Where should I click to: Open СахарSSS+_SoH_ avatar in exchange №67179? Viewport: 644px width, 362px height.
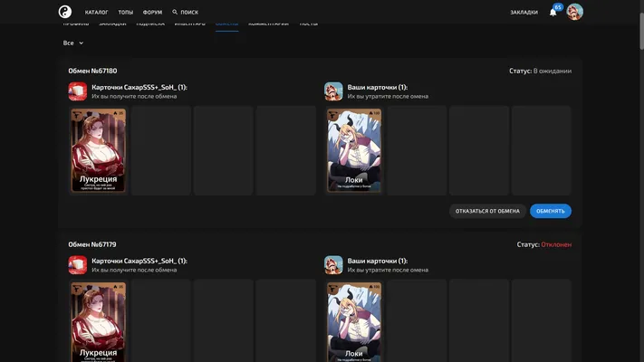(78, 265)
